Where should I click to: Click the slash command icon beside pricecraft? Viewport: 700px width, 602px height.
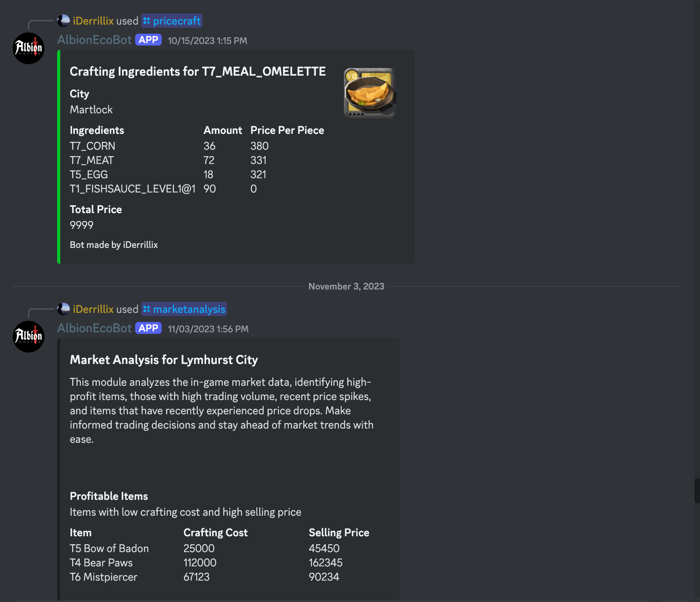click(x=147, y=21)
